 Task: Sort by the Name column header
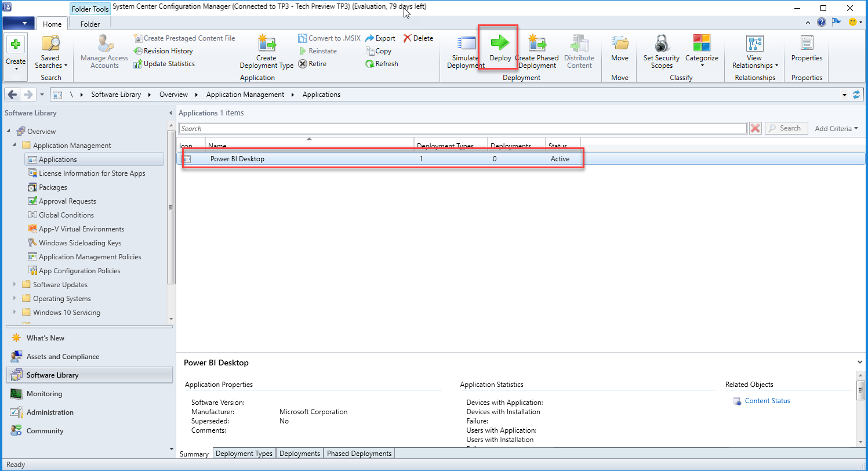309,145
